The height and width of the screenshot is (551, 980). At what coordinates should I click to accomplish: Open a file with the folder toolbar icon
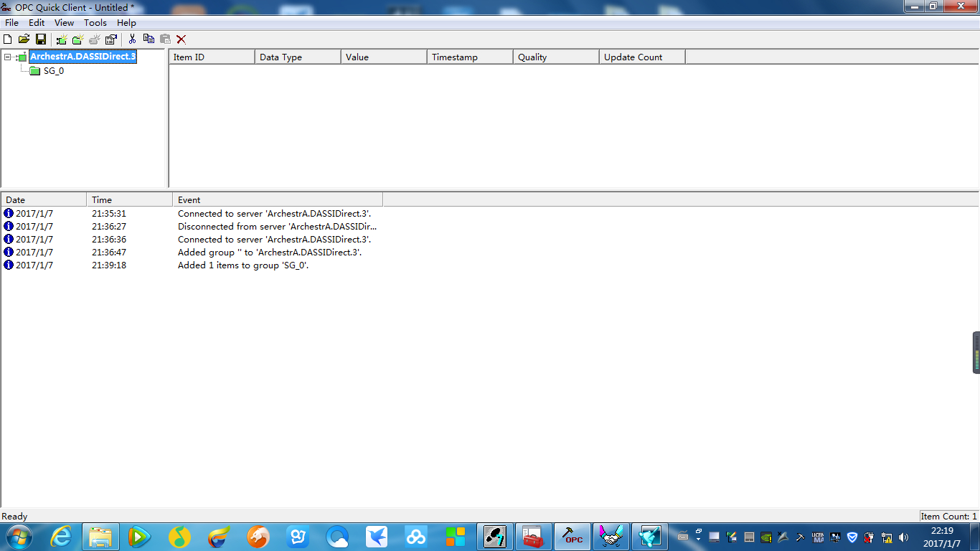(24, 39)
